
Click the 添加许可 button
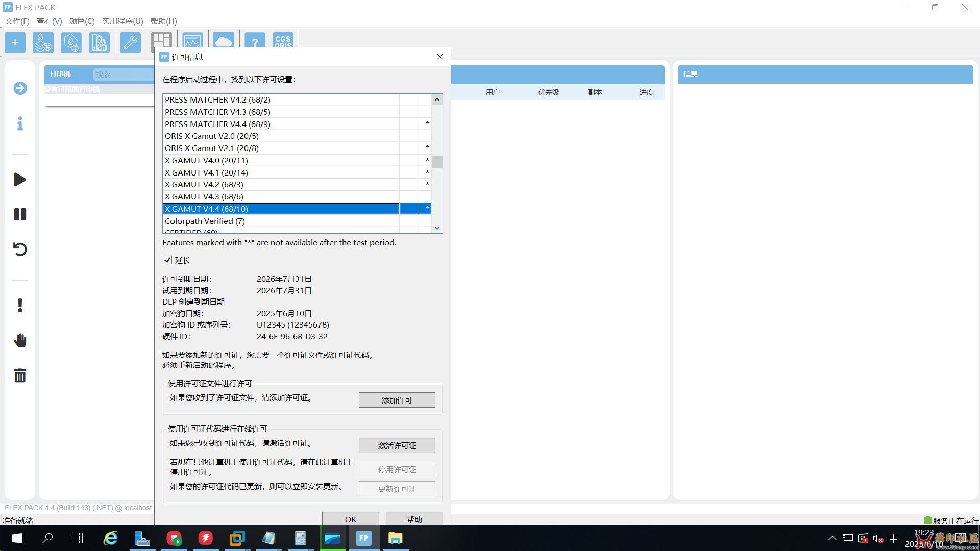(x=397, y=400)
